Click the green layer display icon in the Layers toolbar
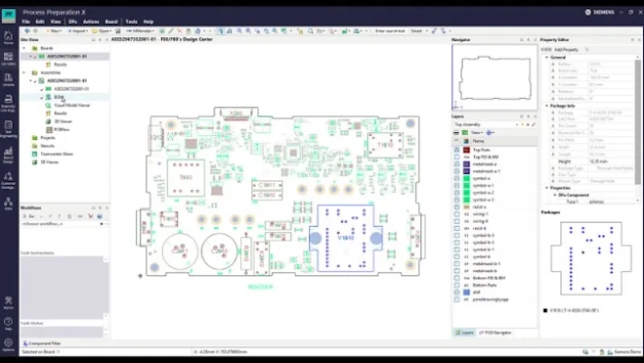The height and width of the screenshot is (363, 644). 465,133
